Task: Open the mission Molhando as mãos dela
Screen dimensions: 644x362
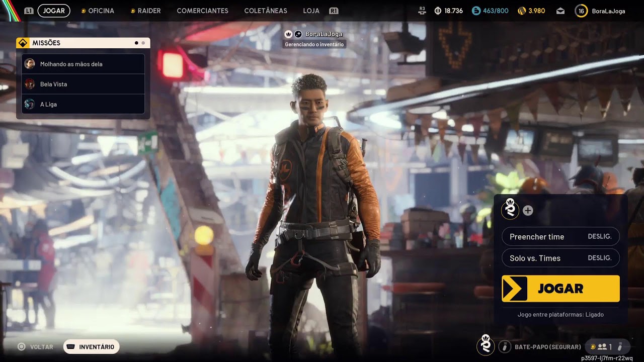Action: coord(84,64)
